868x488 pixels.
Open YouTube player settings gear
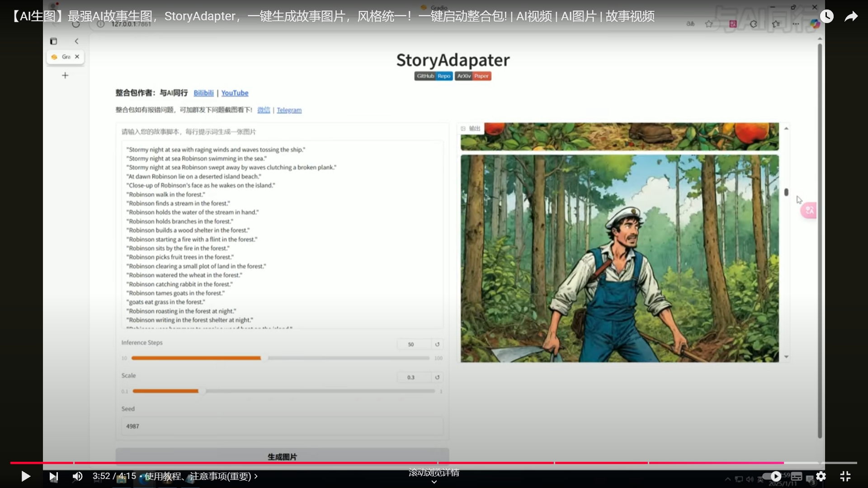[821, 476]
